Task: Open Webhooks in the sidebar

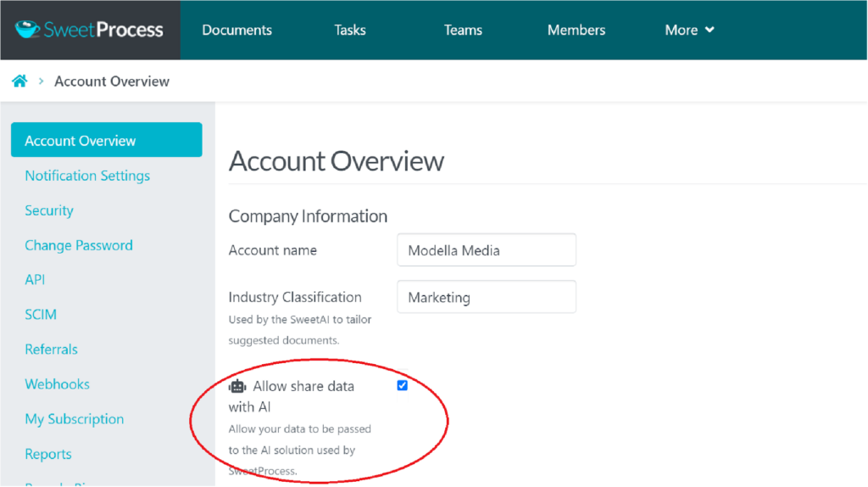Action: (x=57, y=384)
